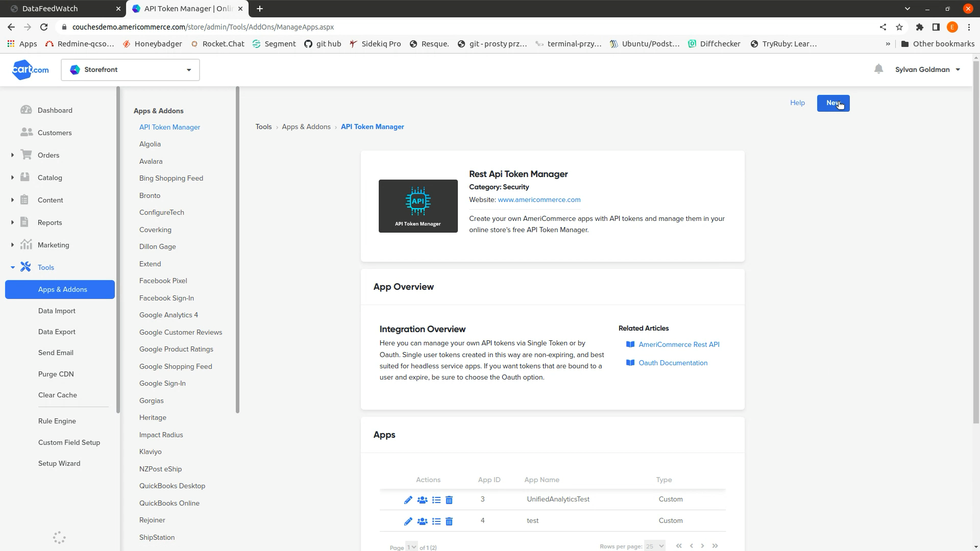Open the Other bookmarks folder
Image resolution: width=980 pixels, height=551 pixels.
[x=938, y=44]
